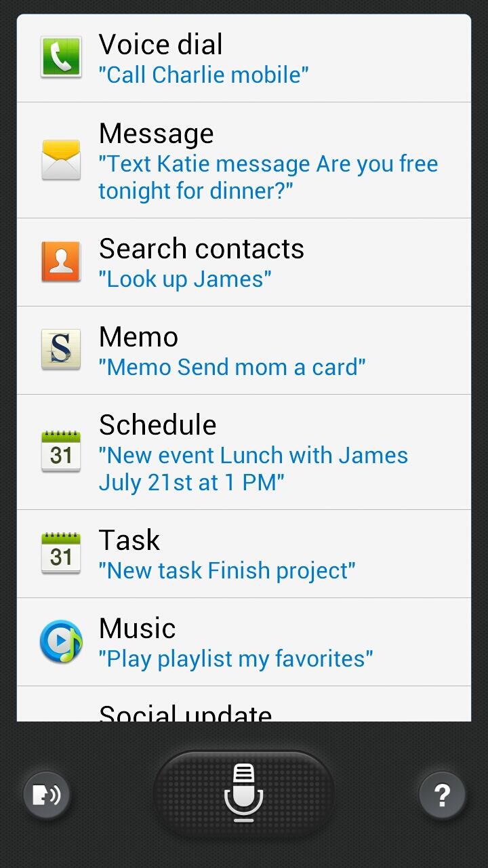Screen dimensions: 488x868
Task: Tap the "Look up James" example
Action: (185, 279)
